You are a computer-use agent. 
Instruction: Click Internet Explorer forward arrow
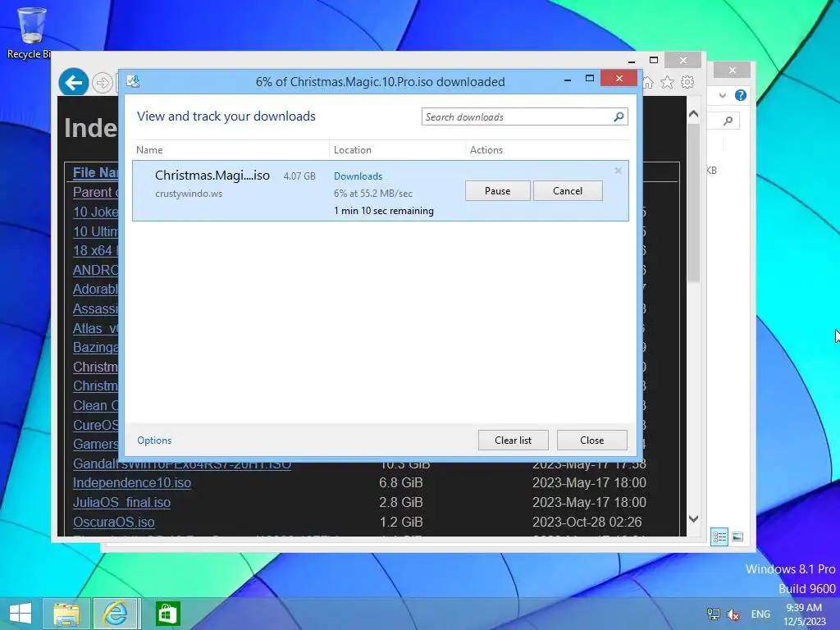click(102, 83)
